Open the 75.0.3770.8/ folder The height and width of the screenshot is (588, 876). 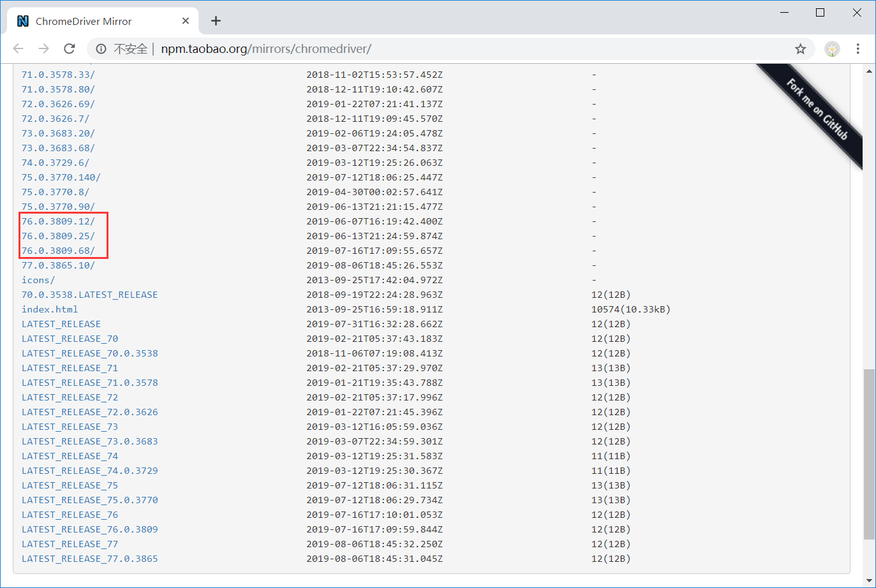pos(56,192)
